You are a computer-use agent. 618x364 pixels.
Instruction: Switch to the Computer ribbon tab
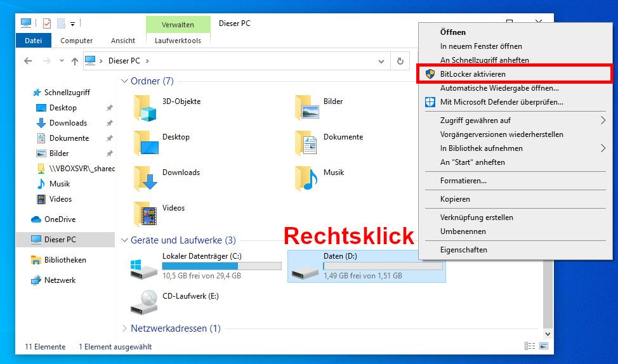[77, 41]
